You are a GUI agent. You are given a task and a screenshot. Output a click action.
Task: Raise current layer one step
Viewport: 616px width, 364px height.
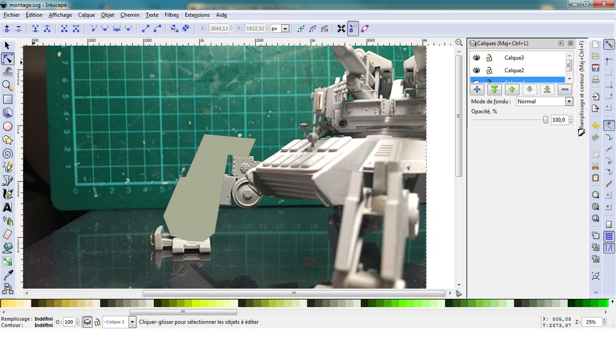pyautogui.click(x=512, y=90)
